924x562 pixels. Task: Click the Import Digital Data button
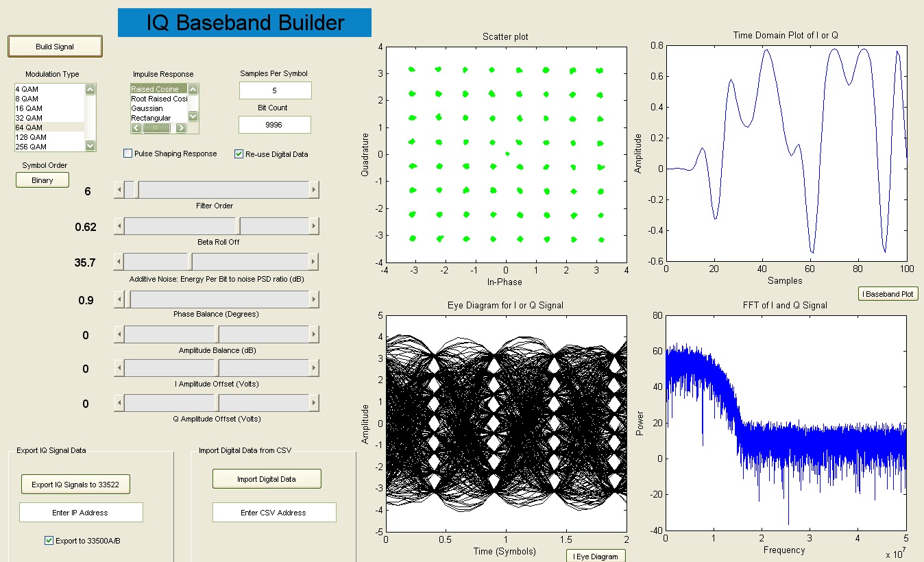coord(266,478)
